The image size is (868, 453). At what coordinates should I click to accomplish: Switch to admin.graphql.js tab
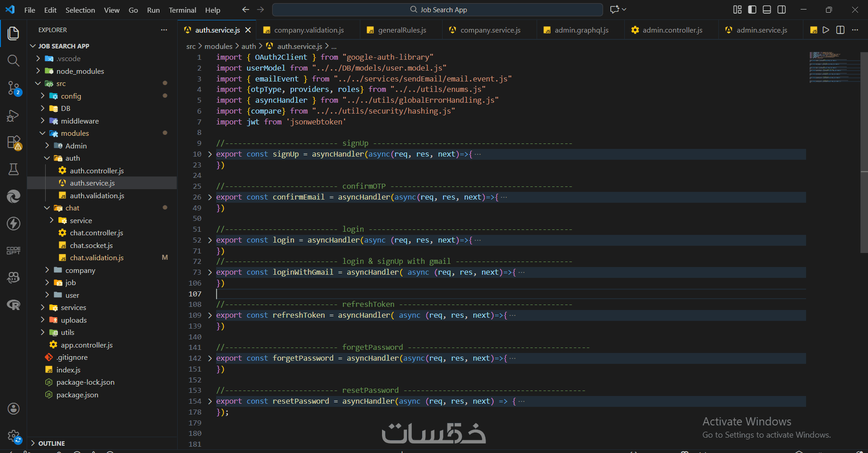(x=581, y=30)
